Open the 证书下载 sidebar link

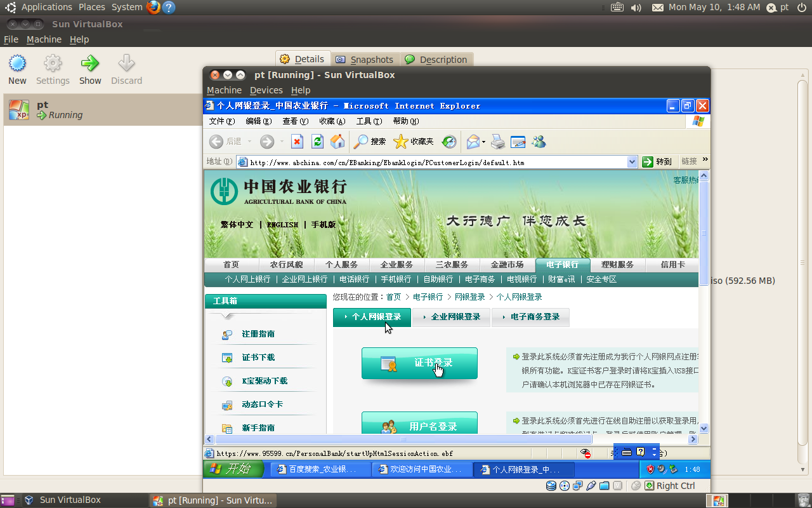(258, 358)
